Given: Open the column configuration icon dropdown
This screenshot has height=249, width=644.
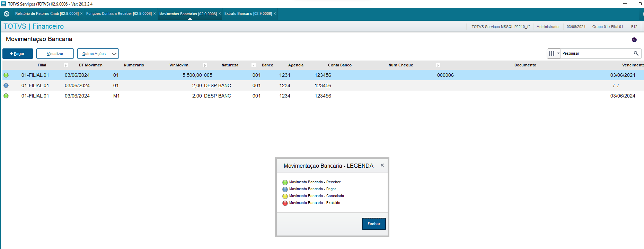Looking at the screenshot, I should (554, 54).
